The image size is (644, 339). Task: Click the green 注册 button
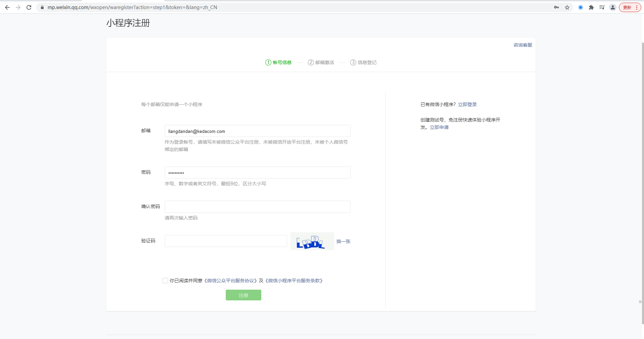point(244,295)
